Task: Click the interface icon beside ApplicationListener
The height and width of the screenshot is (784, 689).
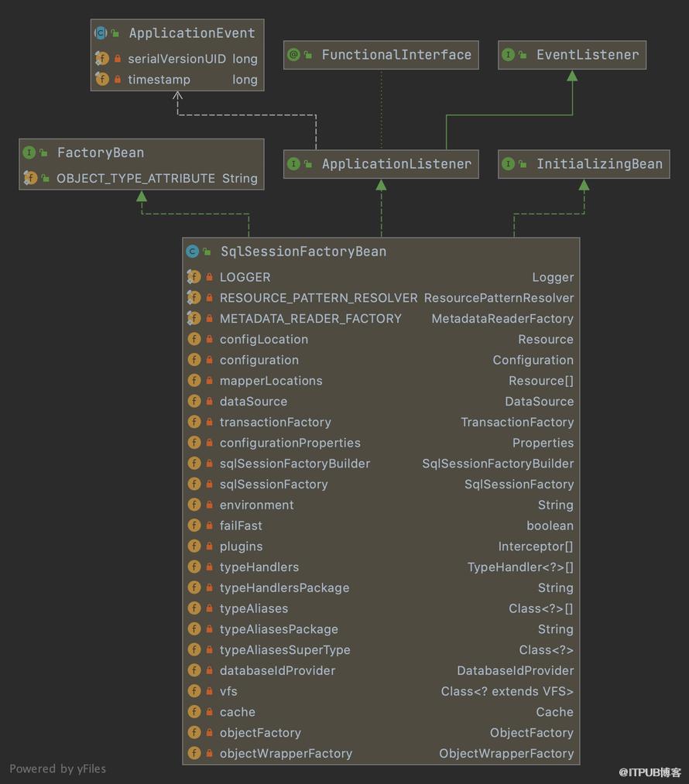Action: point(294,163)
